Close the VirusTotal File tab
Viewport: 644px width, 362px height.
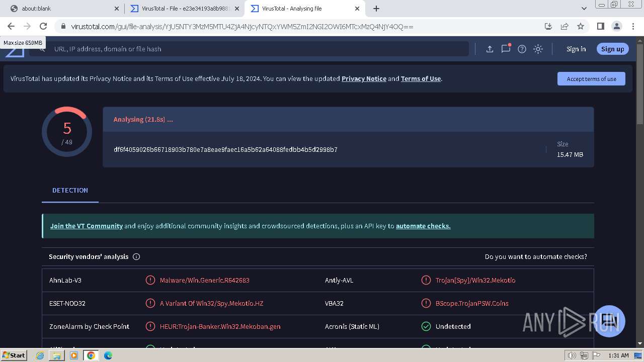point(237,9)
